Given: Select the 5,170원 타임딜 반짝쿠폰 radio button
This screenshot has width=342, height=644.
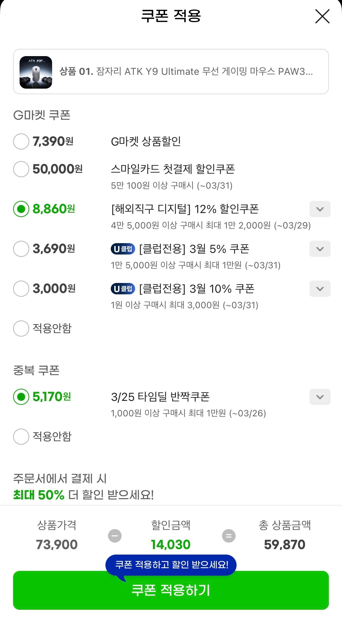Looking at the screenshot, I should pos(21,397).
